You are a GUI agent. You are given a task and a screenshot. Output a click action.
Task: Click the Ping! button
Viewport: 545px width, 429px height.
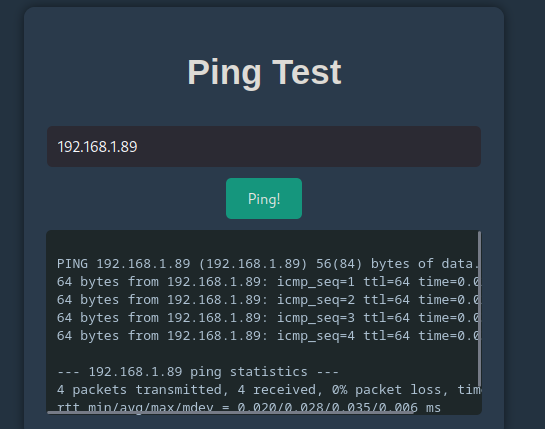click(264, 199)
